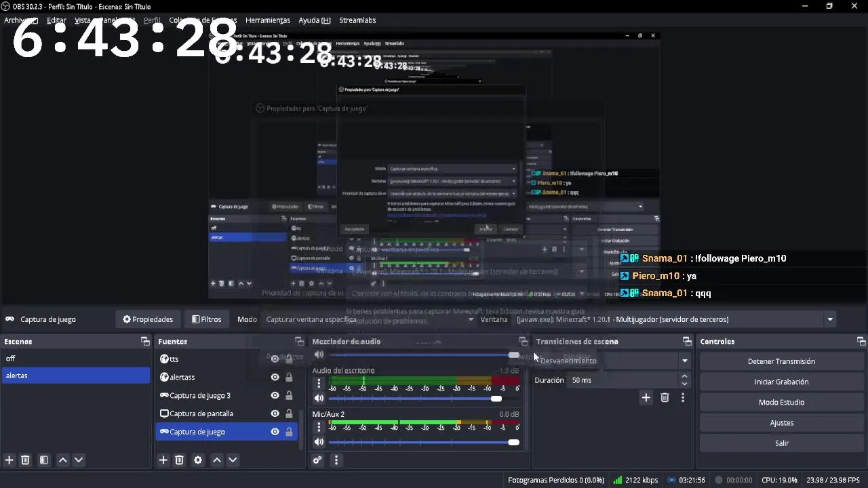Hide the alertass source
This screenshot has height=488, width=868.
point(275,378)
